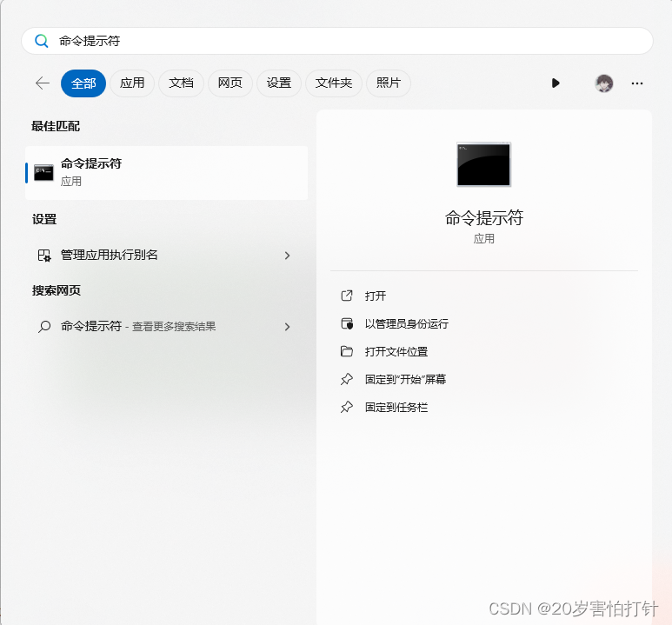Click the large Command Prompt thumbnail
Screen dimensions: 672x625
coord(484,164)
